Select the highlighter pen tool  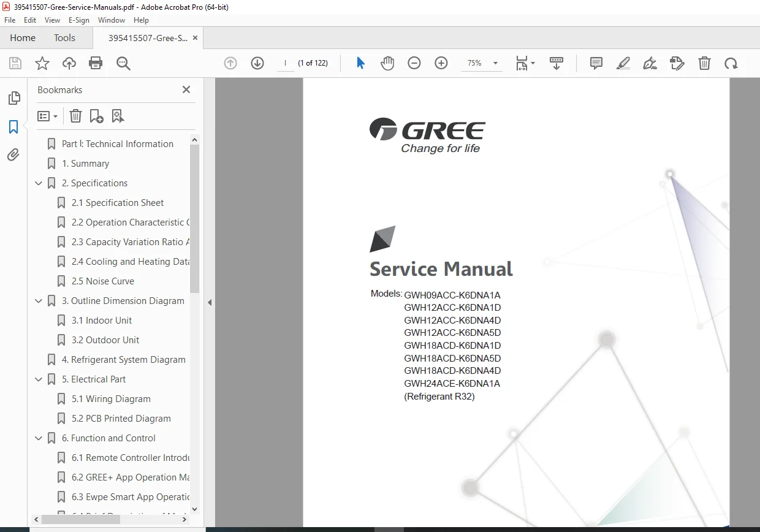click(623, 63)
